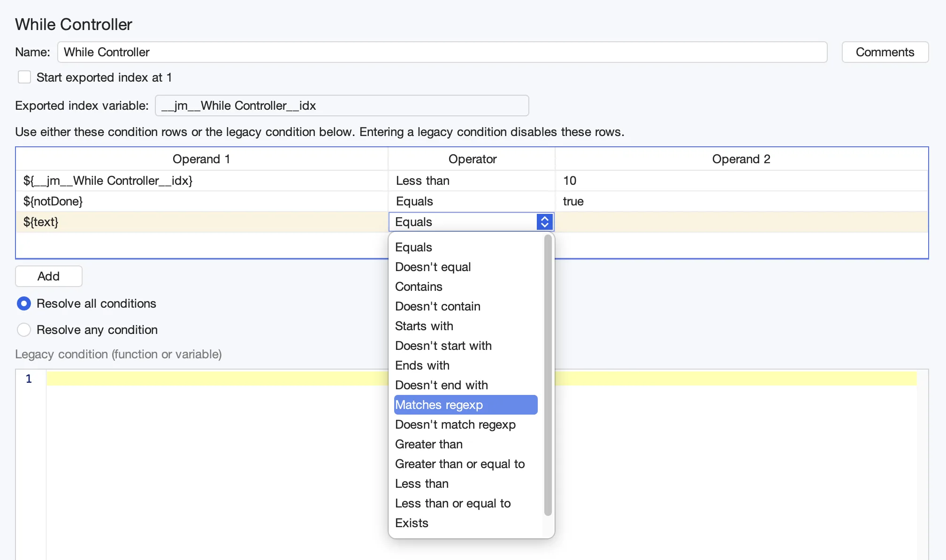Choose Contains from the operator list

click(x=465, y=287)
